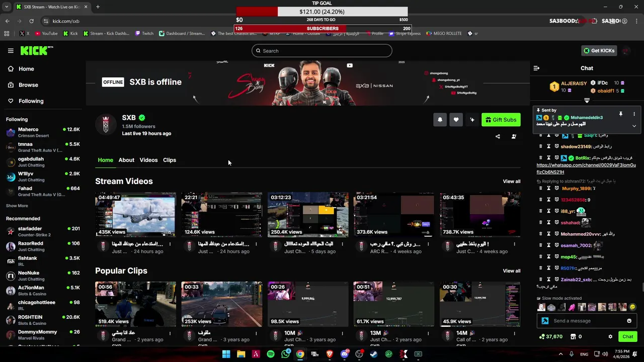Open options for 738.7K views video

pyautogui.click(x=514, y=244)
